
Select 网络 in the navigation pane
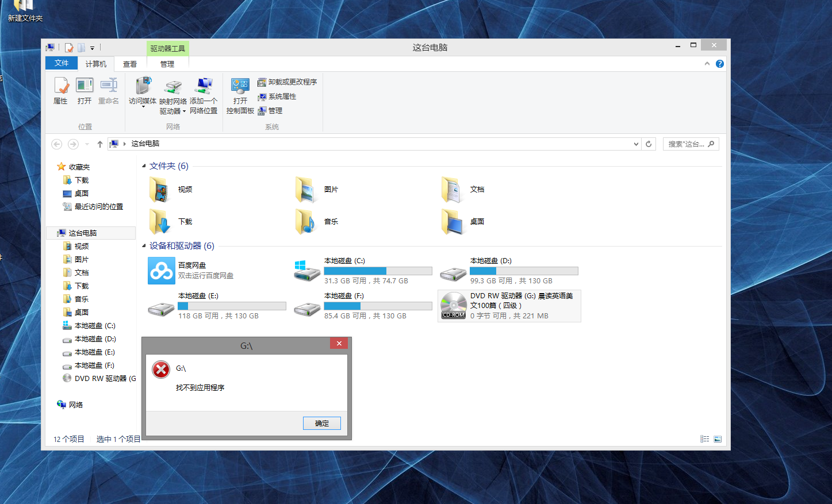pyautogui.click(x=70, y=405)
